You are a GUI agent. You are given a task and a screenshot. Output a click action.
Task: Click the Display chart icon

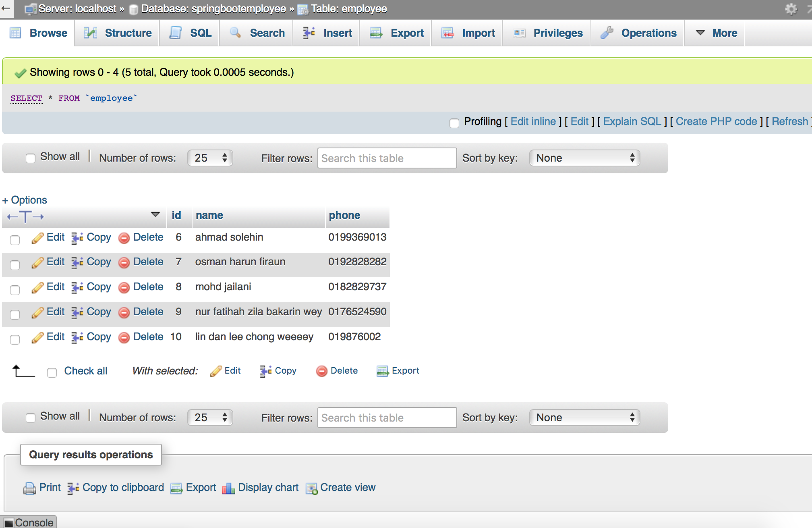point(229,488)
